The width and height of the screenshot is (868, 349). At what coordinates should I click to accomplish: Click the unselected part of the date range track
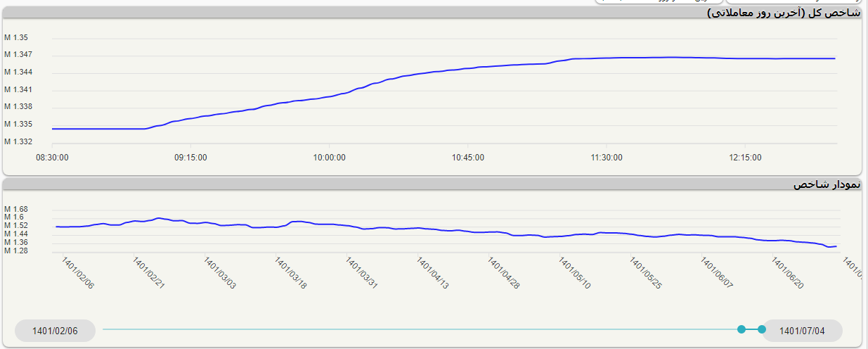(x=422, y=329)
